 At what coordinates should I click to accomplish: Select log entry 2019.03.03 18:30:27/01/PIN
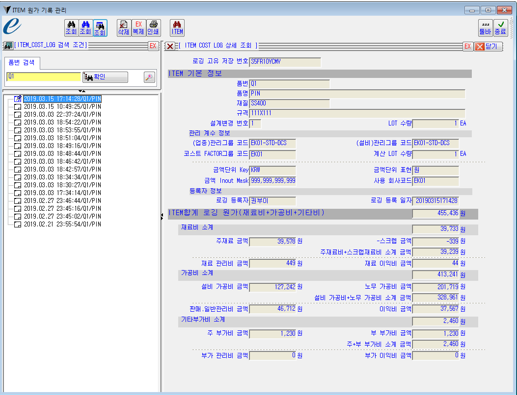click(x=62, y=185)
